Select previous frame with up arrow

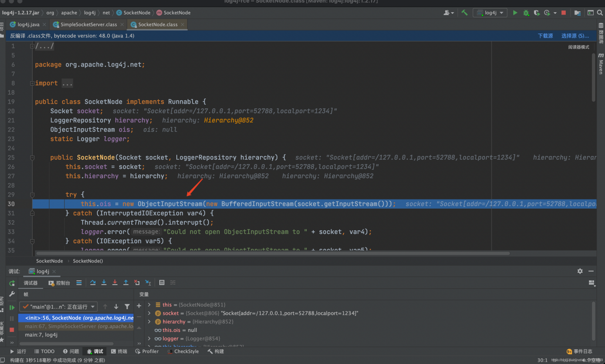105,306
